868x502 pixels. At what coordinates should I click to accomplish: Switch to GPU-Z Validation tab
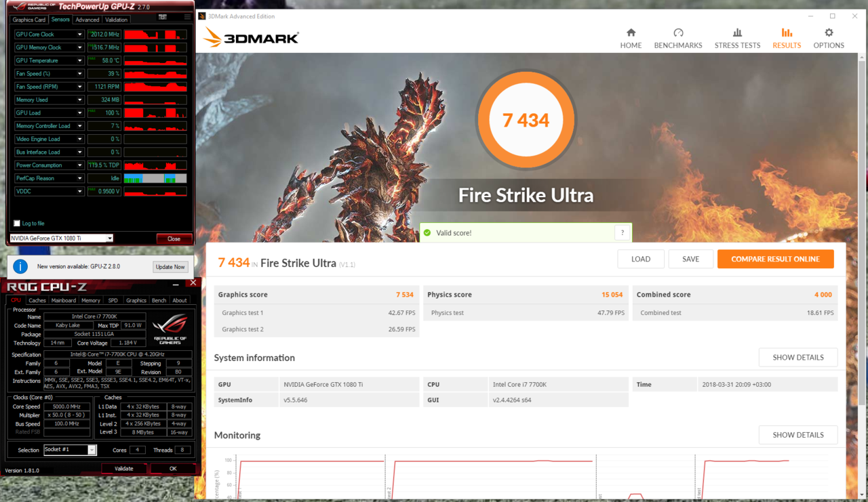116,20
